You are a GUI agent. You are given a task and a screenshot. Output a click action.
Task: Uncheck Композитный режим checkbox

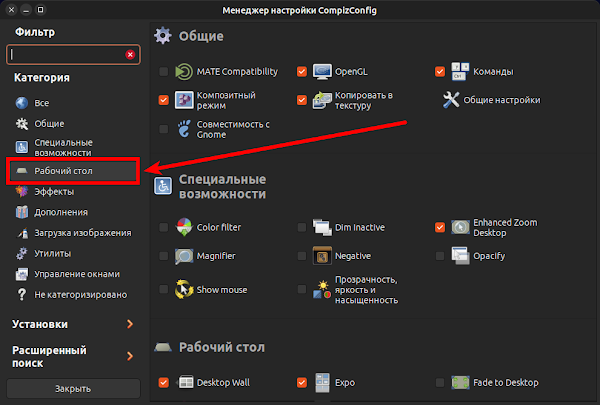[x=163, y=100]
